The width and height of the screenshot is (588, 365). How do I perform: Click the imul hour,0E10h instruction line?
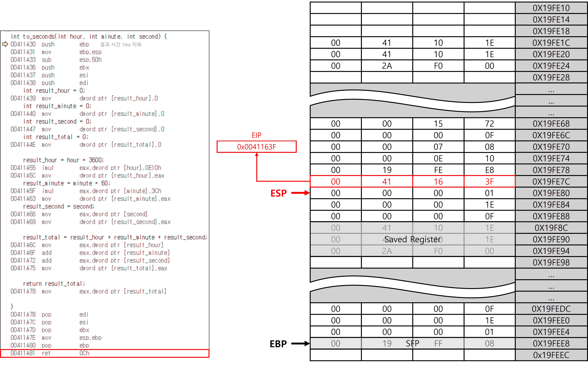[x=86, y=168]
